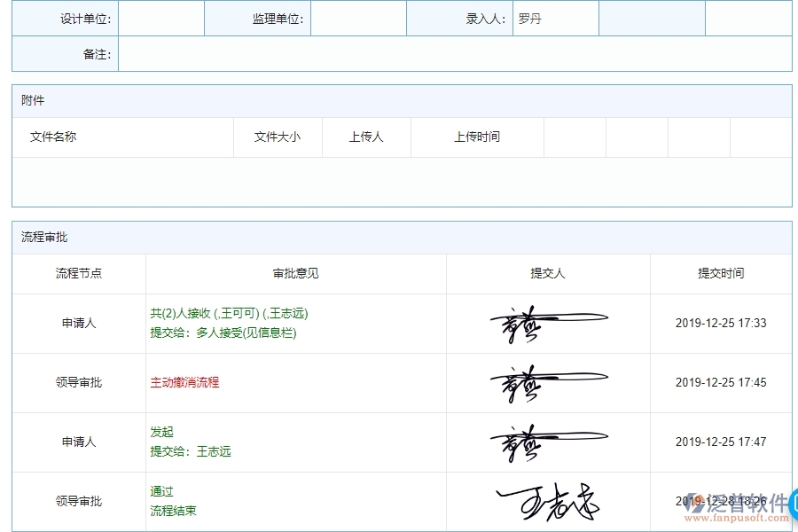The image size is (798, 532).
Task: Click the 罗丹 entry-person field
Action: pyautogui.click(x=554, y=17)
